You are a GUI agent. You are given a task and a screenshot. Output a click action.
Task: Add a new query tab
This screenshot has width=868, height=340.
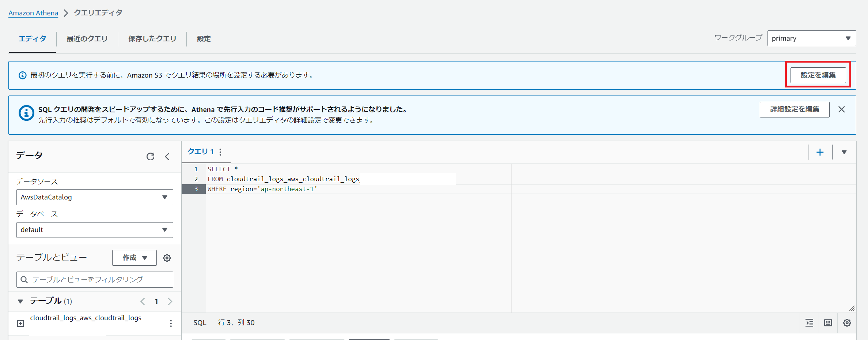click(x=820, y=152)
